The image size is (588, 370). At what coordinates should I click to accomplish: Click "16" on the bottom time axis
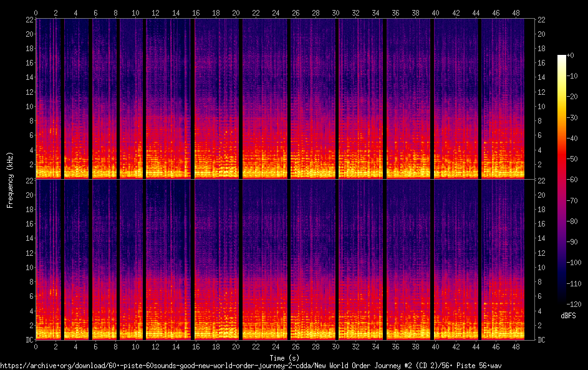196,347
